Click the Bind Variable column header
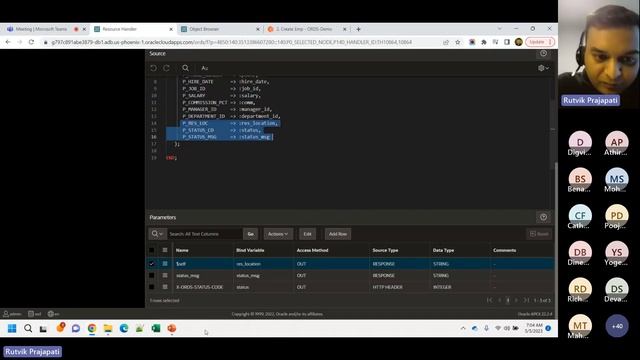The height and width of the screenshot is (360, 640). coord(250,250)
